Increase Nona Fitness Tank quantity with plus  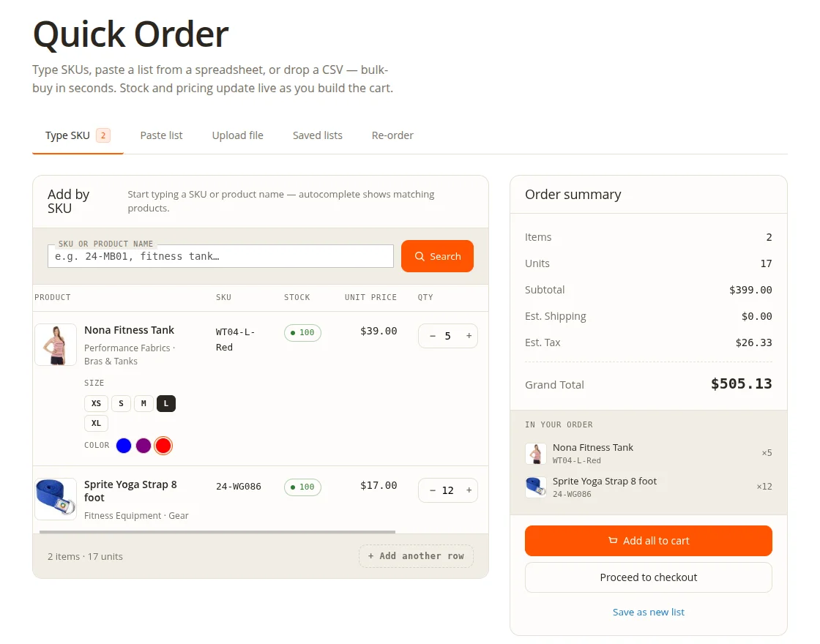(x=469, y=336)
